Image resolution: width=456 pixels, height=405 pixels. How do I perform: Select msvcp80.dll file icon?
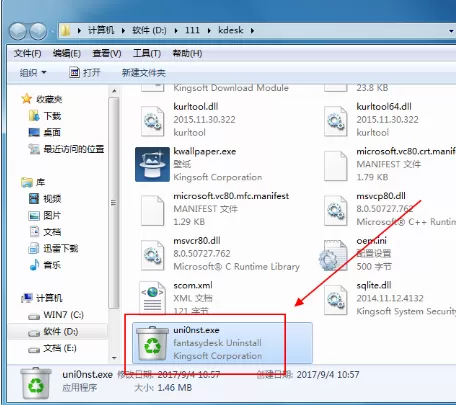pos(336,210)
